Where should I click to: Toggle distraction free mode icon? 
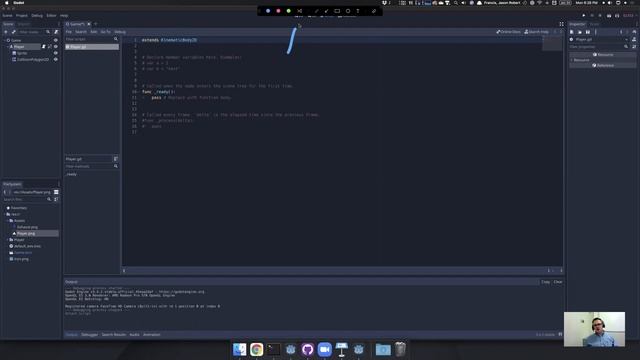tap(562, 24)
